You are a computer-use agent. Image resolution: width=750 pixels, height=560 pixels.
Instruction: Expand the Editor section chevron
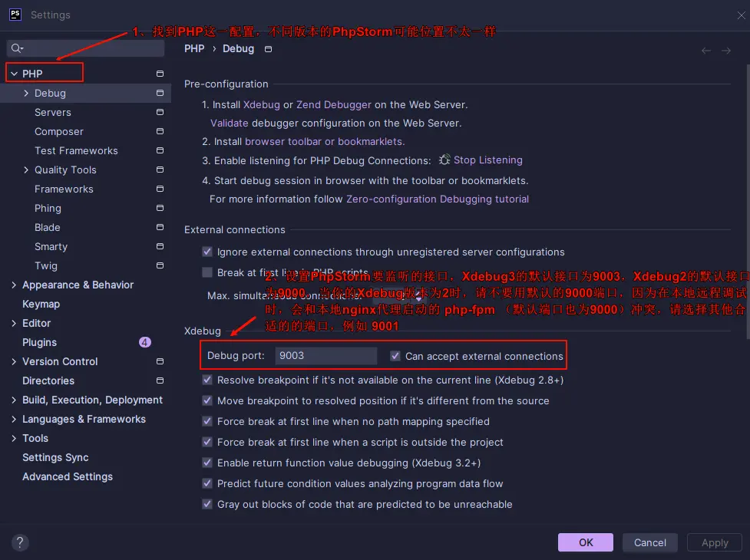coord(14,323)
